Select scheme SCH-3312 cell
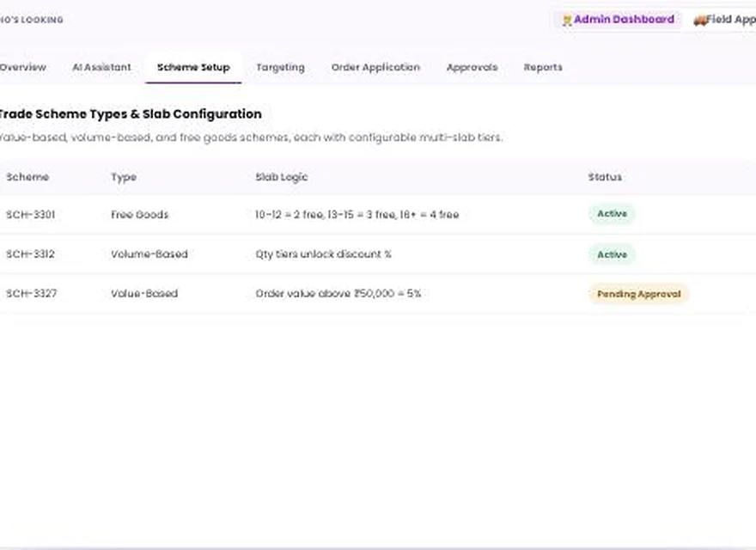The width and height of the screenshot is (756, 550). click(x=30, y=254)
